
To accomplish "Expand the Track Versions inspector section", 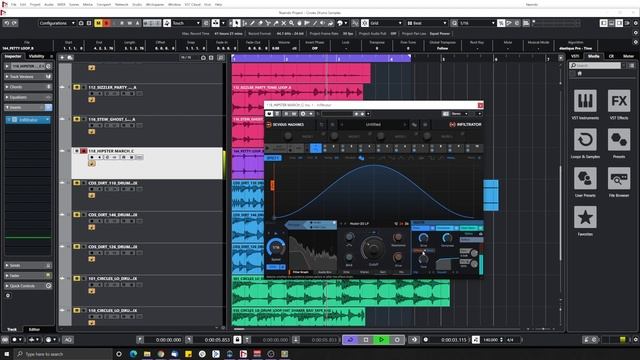I will (28, 76).
